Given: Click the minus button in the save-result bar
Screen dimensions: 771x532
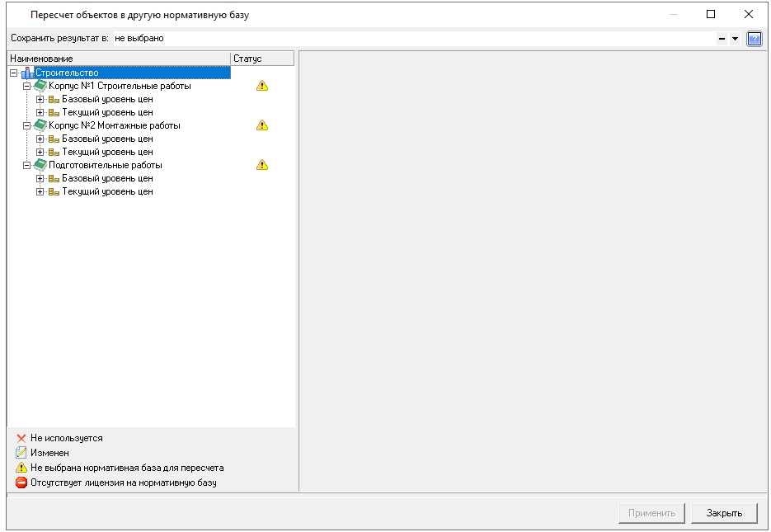Looking at the screenshot, I should click(722, 39).
